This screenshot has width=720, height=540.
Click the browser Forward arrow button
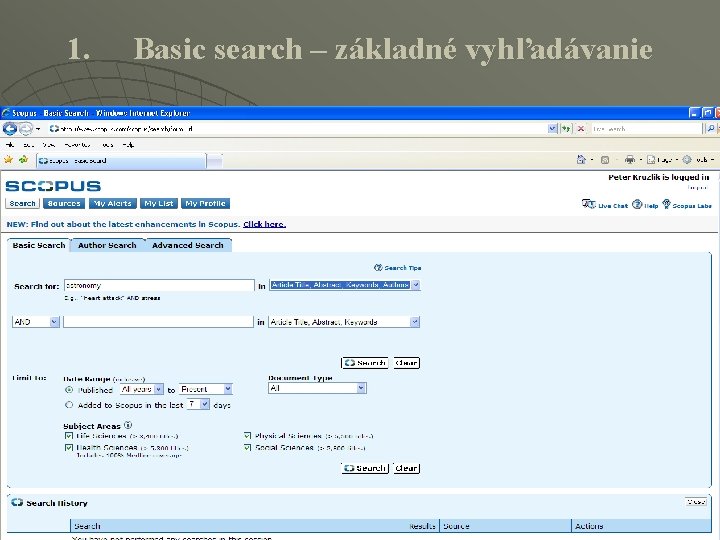25,129
